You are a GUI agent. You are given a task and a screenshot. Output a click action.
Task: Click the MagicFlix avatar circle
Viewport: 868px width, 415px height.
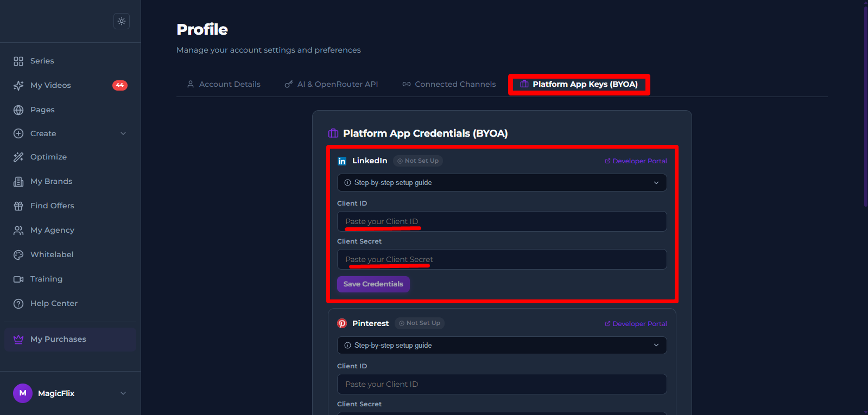pyautogui.click(x=23, y=393)
